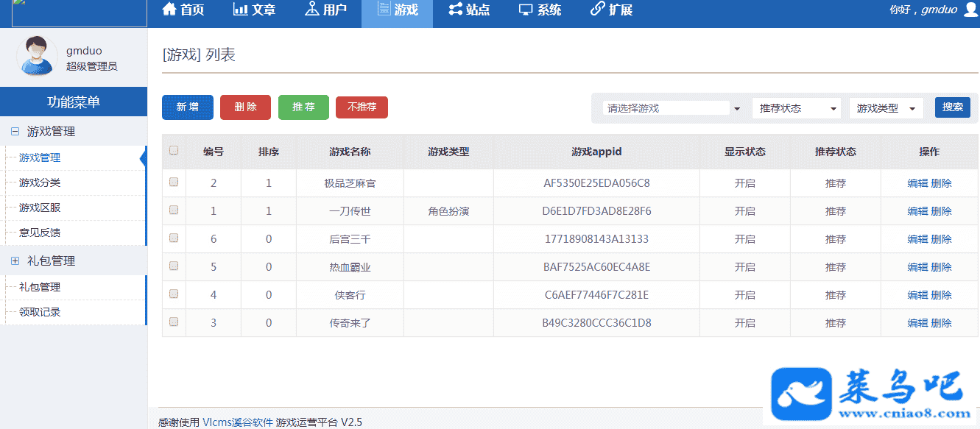Image resolution: width=980 pixels, height=429 pixels.
Task: Click the user icon beside 用户
Action: coord(311,10)
